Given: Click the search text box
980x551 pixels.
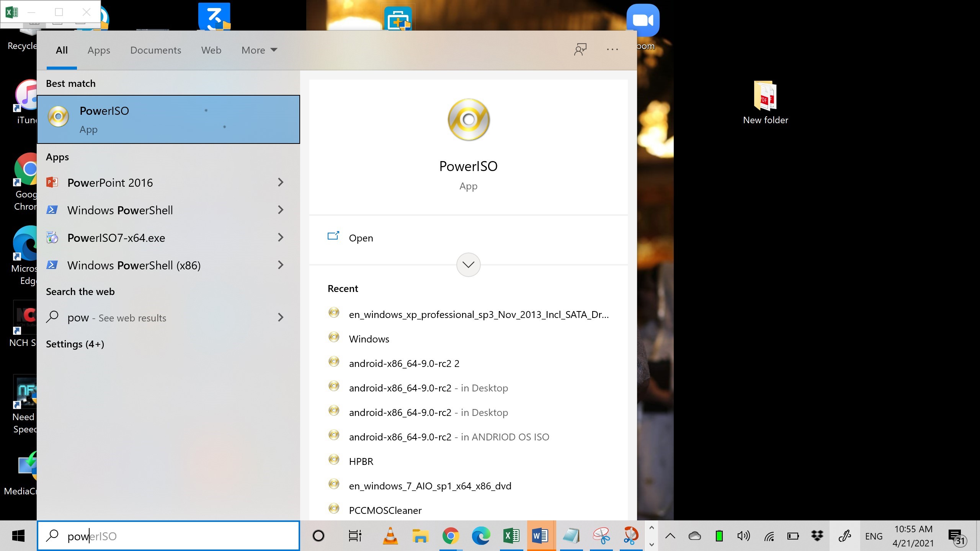Looking at the screenshot, I should pyautogui.click(x=168, y=536).
